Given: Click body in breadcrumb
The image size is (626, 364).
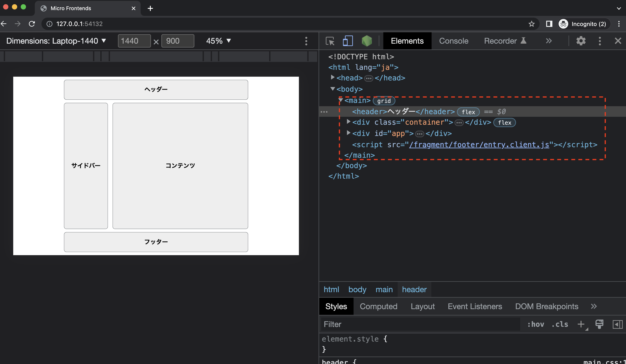Looking at the screenshot, I should pyautogui.click(x=357, y=290).
